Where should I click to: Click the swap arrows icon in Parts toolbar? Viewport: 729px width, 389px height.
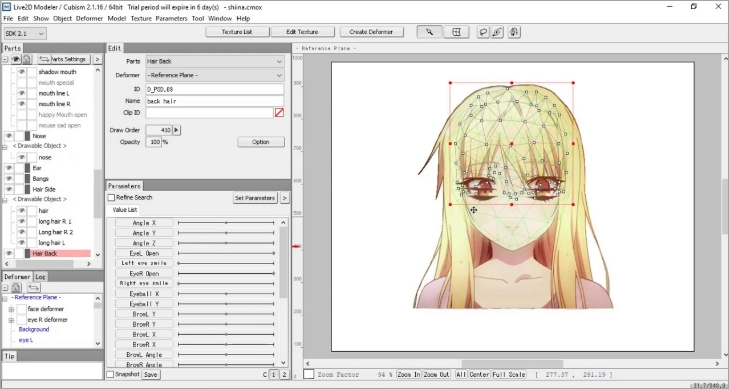(44, 59)
